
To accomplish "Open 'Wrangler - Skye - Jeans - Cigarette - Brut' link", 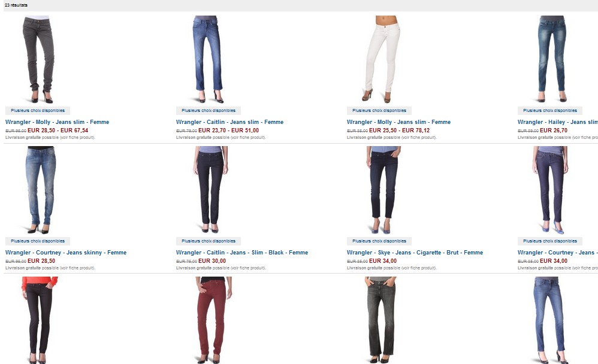I will (415, 252).
